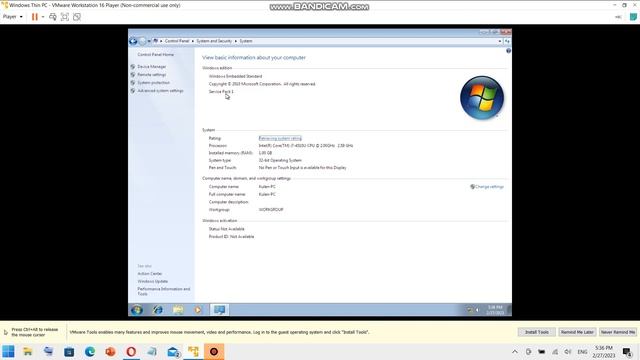Open Internet Explorer on the guest taskbar
This screenshot has width=640, height=360.
click(158, 310)
